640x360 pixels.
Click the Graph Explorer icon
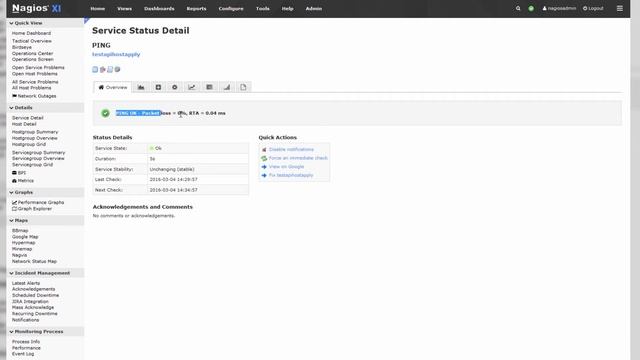pyautogui.click(x=14, y=209)
